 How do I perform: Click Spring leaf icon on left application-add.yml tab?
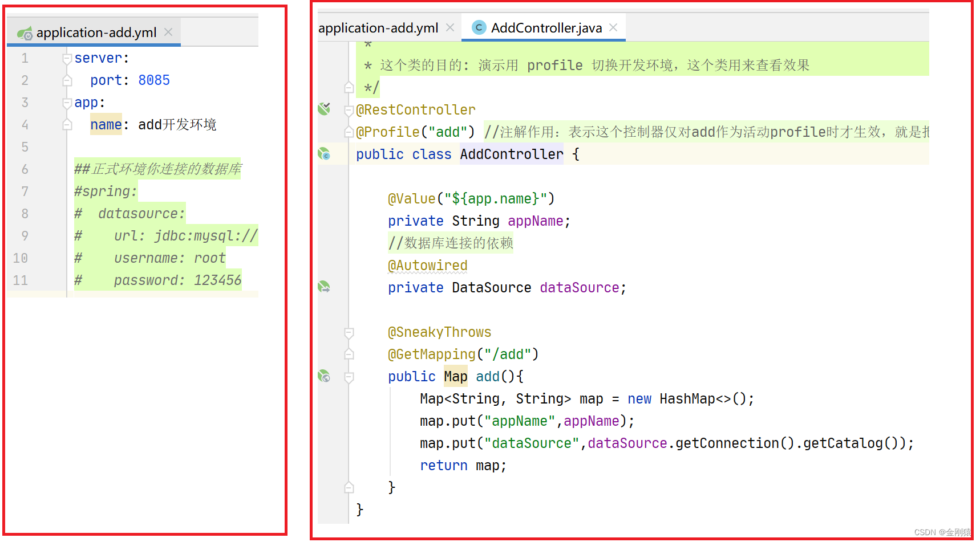pos(25,33)
